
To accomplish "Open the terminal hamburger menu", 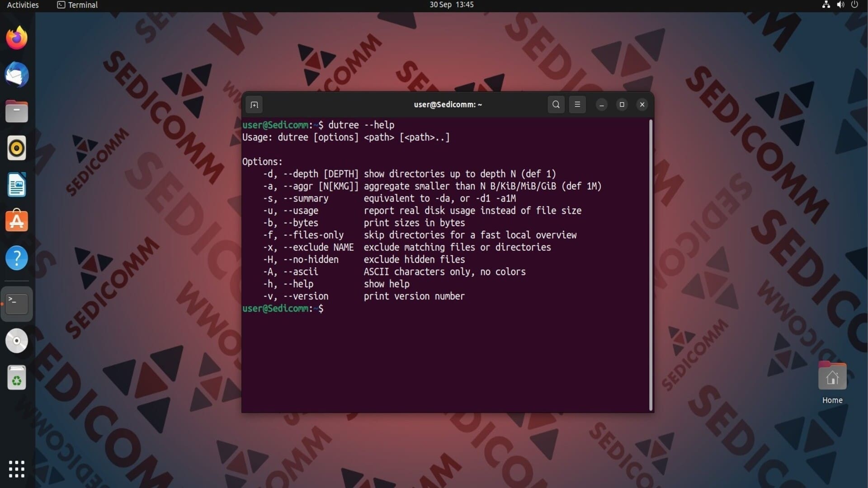I will coord(577,104).
